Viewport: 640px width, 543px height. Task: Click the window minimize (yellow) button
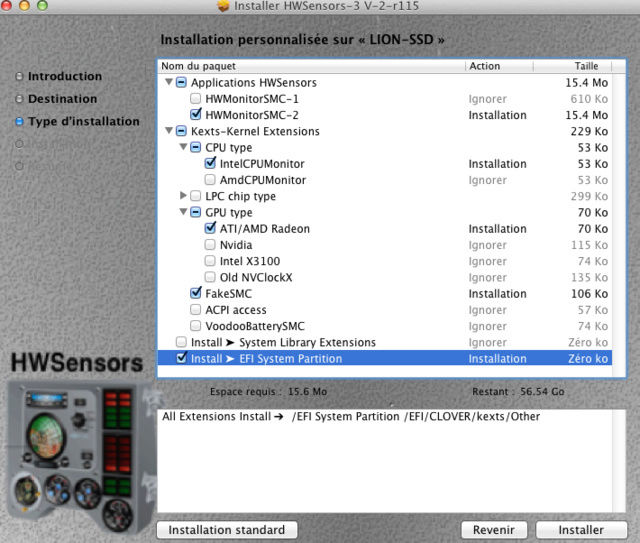[24, 5]
